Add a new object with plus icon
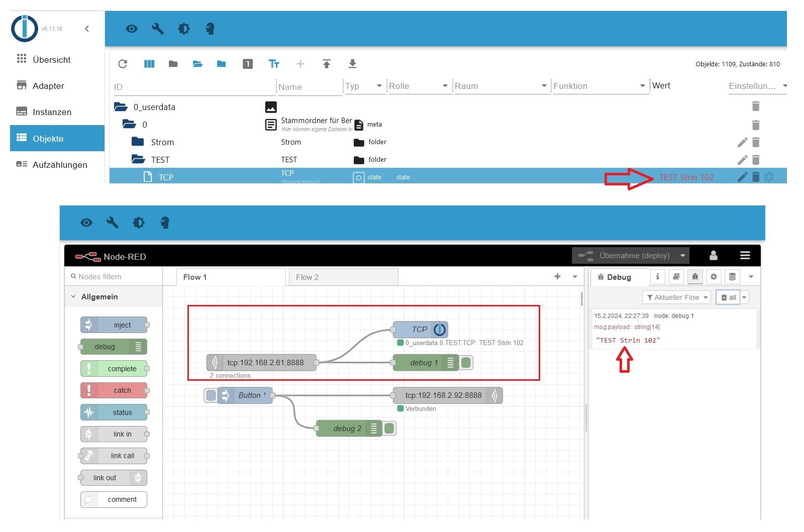The height and width of the screenshot is (532, 804). pyautogui.click(x=300, y=64)
